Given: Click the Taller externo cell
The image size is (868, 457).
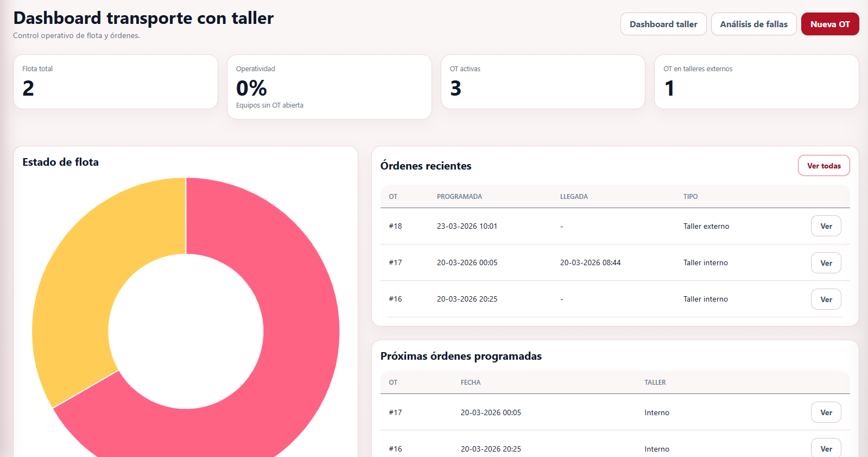Looking at the screenshot, I should 706,226.
